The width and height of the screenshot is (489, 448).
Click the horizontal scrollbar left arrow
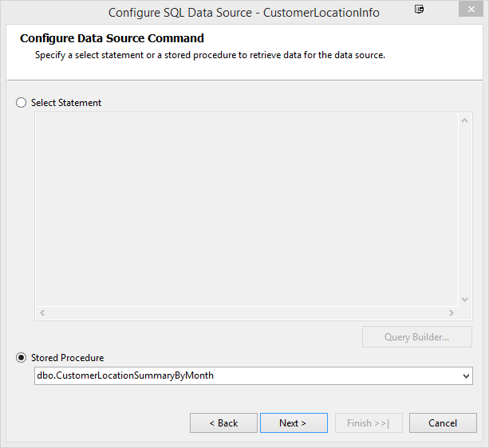click(x=42, y=313)
